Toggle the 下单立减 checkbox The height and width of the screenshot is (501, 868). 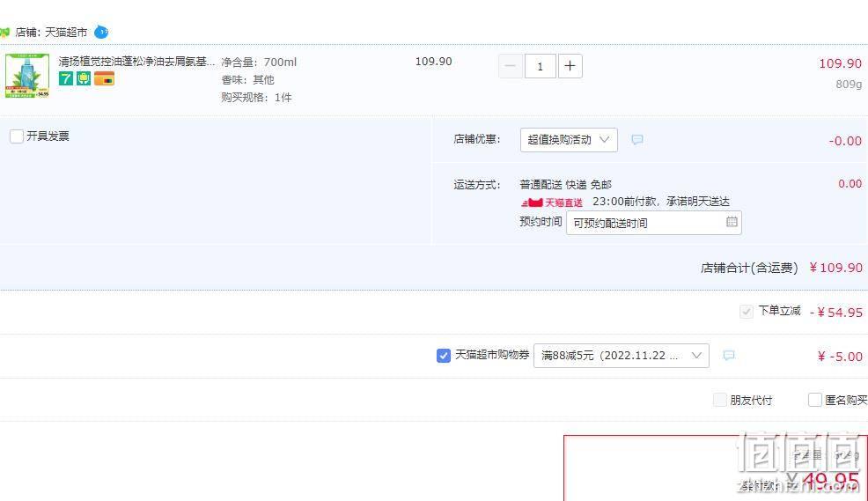(x=746, y=312)
